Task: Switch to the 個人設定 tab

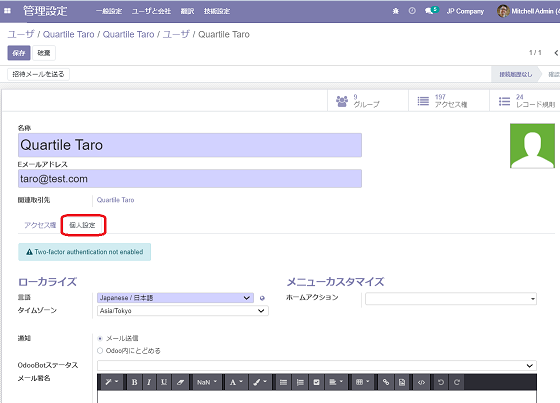Action: point(82,225)
